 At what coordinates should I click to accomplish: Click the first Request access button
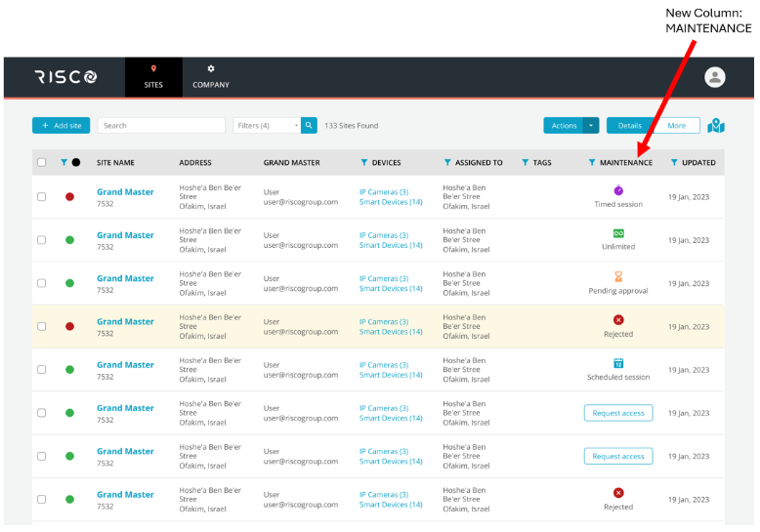point(618,413)
